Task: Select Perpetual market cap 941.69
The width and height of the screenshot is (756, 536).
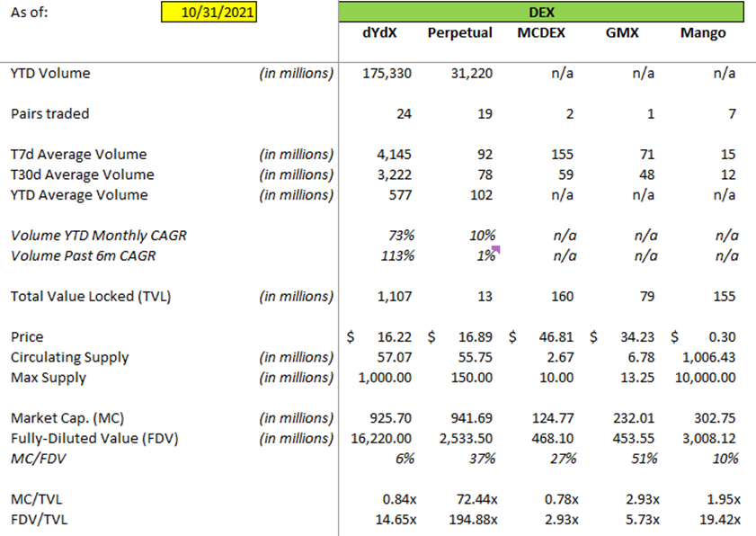Action: [x=472, y=418]
